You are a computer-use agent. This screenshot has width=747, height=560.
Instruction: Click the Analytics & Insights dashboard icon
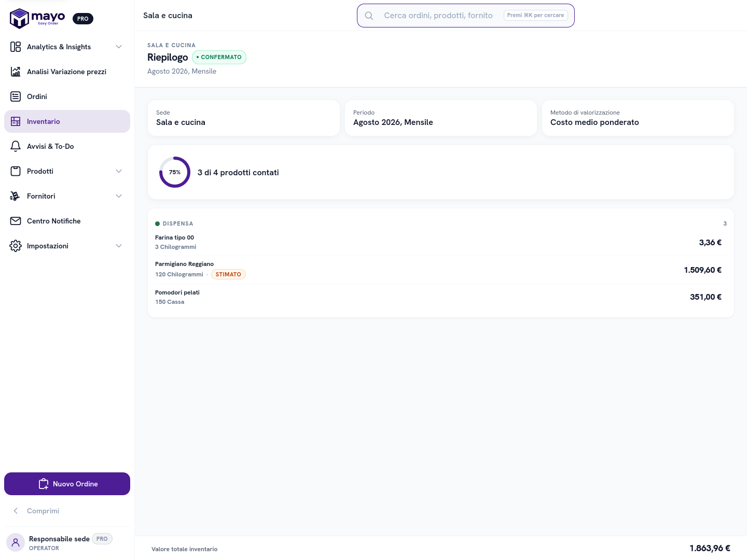click(16, 47)
